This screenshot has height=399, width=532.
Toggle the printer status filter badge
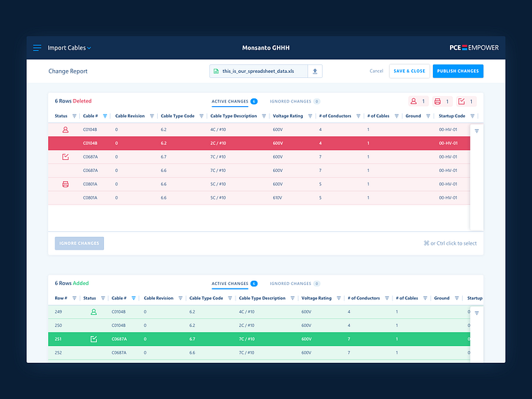pos(441,101)
